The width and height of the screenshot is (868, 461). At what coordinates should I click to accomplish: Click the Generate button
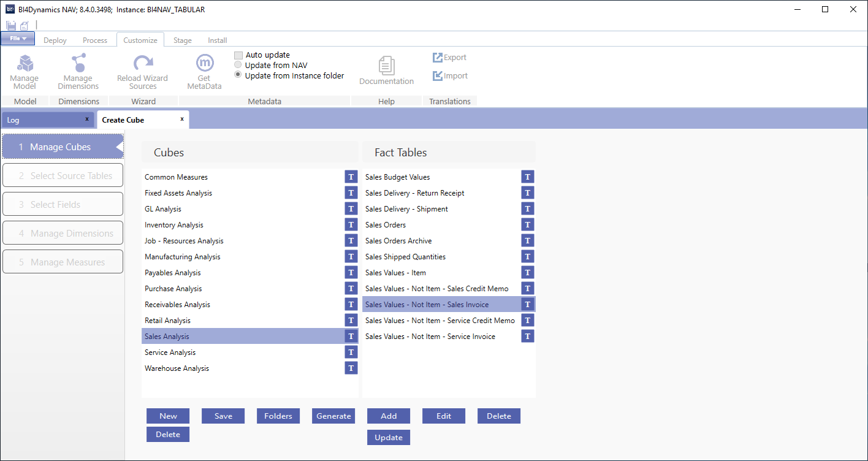[333, 416]
